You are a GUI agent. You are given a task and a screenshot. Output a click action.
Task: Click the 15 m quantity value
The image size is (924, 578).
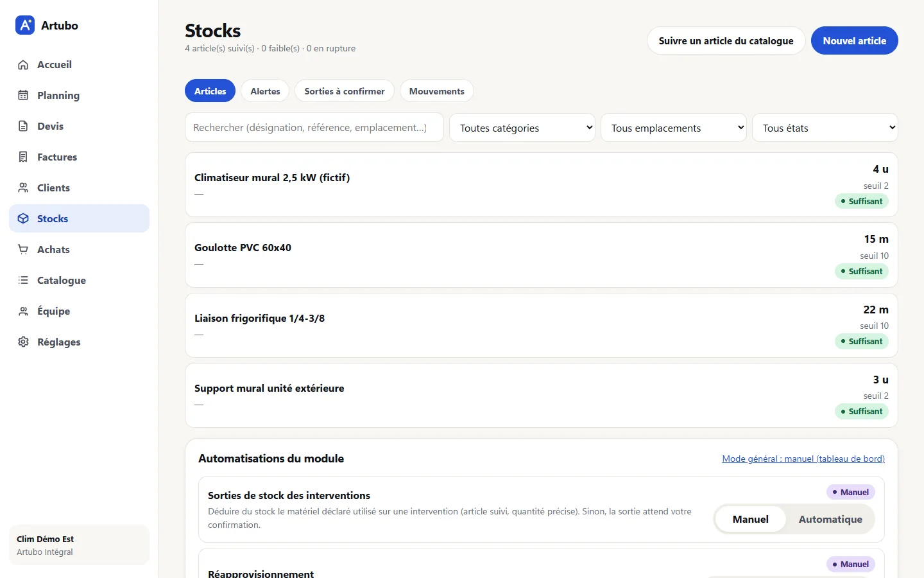pyautogui.click(x=876, y=239)
